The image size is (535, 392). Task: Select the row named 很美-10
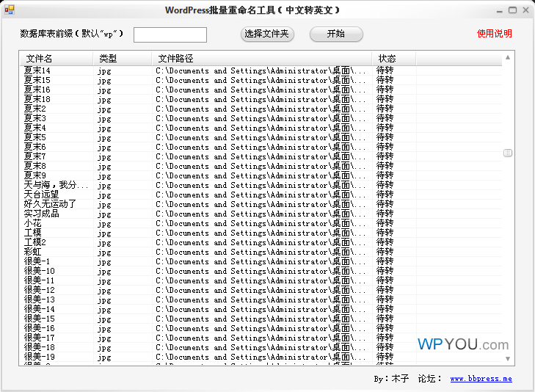(261, 271)
